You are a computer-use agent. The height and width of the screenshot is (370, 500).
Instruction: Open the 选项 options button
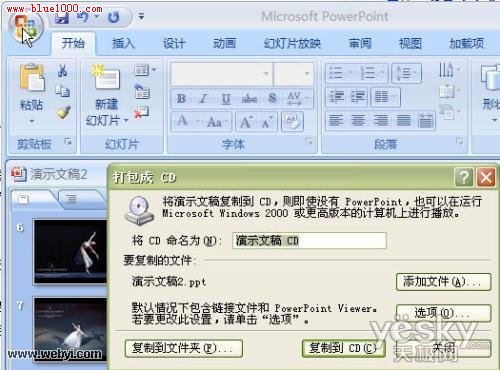(x=443, y=313)
